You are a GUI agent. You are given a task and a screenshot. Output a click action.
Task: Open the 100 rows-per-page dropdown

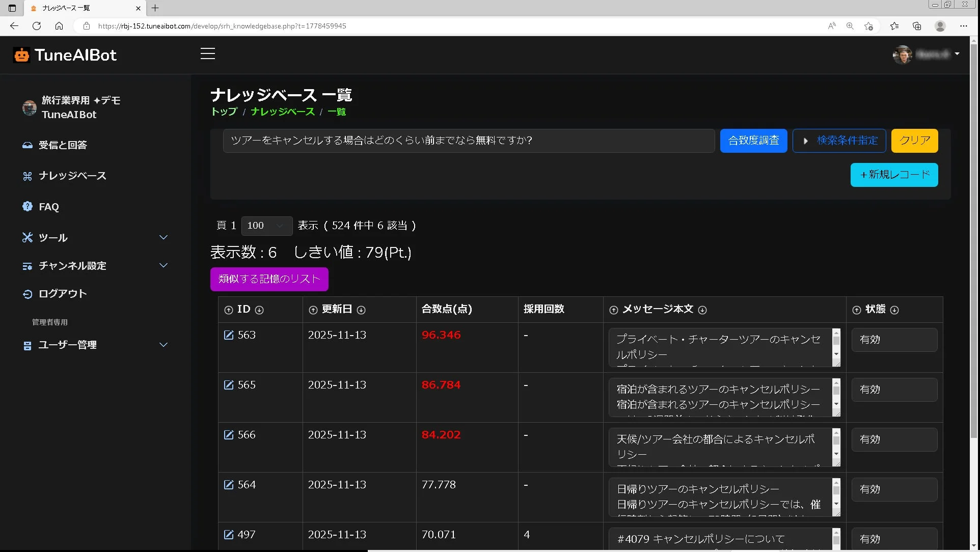coord(266,226)
